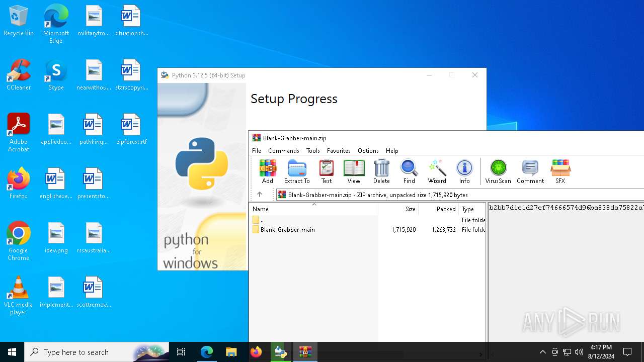Show archive Info

coord(464,172)
